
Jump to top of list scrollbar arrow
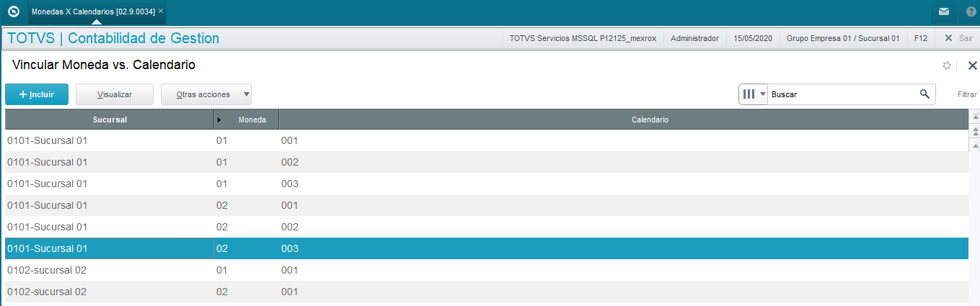click(975, 117)
